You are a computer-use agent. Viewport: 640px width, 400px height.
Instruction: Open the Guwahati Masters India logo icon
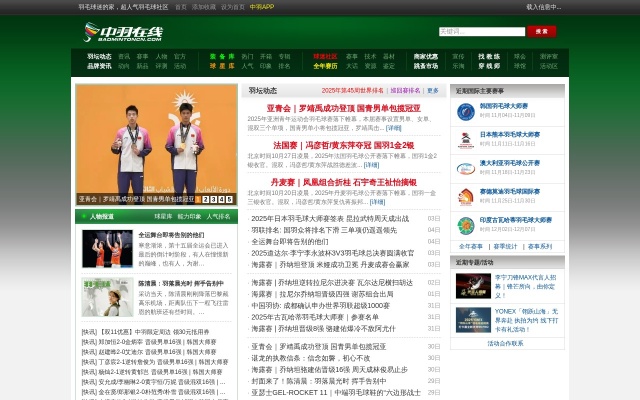tap(466, 224)
